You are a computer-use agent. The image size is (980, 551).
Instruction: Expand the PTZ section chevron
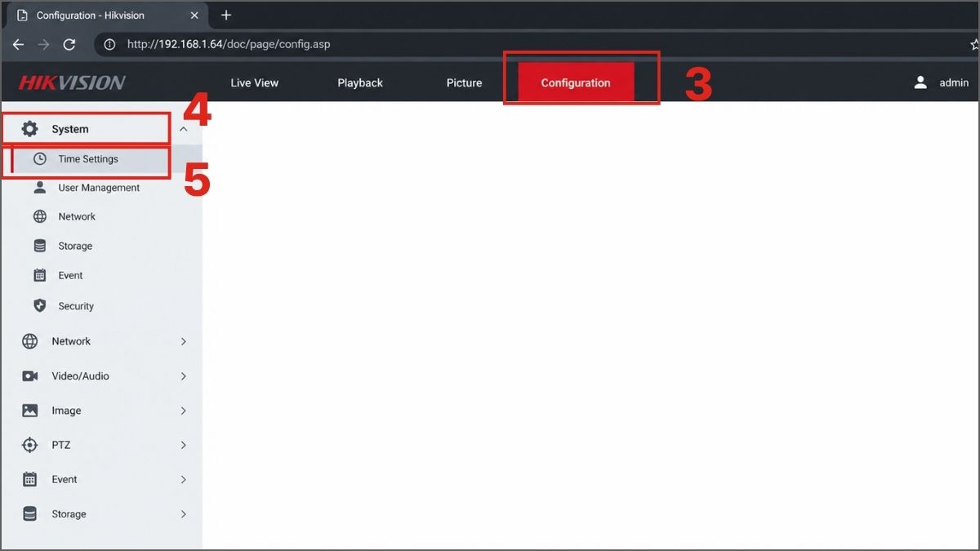click(184, 445)
